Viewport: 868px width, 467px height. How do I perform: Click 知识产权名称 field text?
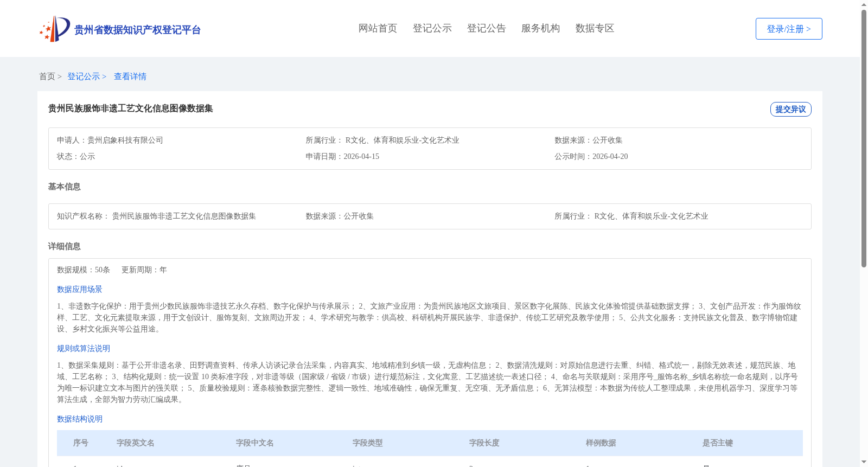pos(156,216)
